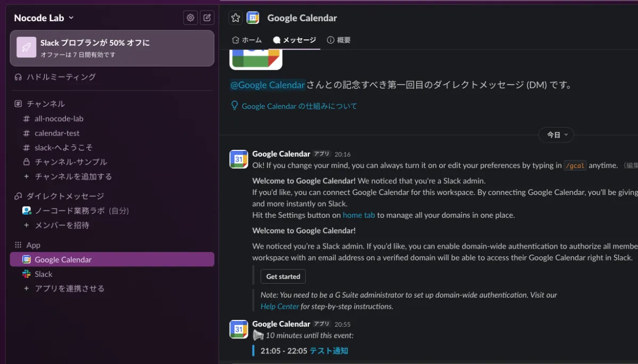Click Google Calendar icon in sidebar App list

(27, 259)
